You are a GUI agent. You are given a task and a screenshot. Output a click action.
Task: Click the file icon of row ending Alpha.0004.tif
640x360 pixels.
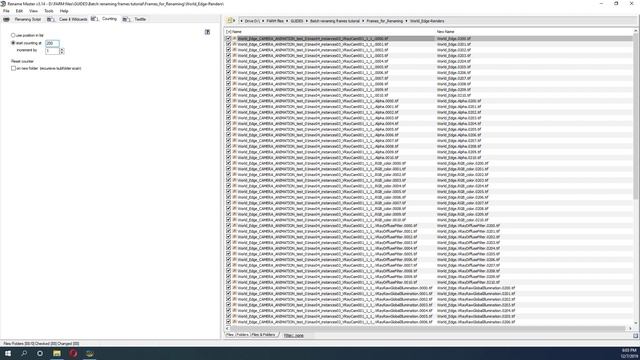click(235, 123)
